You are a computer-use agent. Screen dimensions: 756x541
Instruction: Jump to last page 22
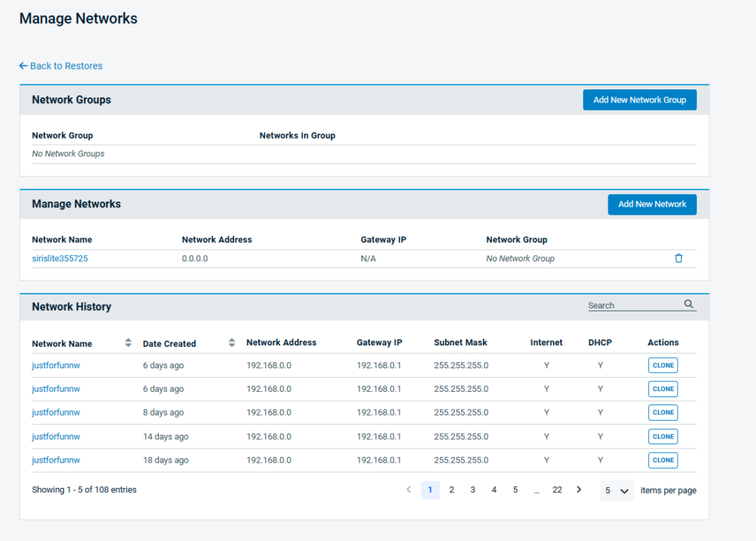[557, 490]
